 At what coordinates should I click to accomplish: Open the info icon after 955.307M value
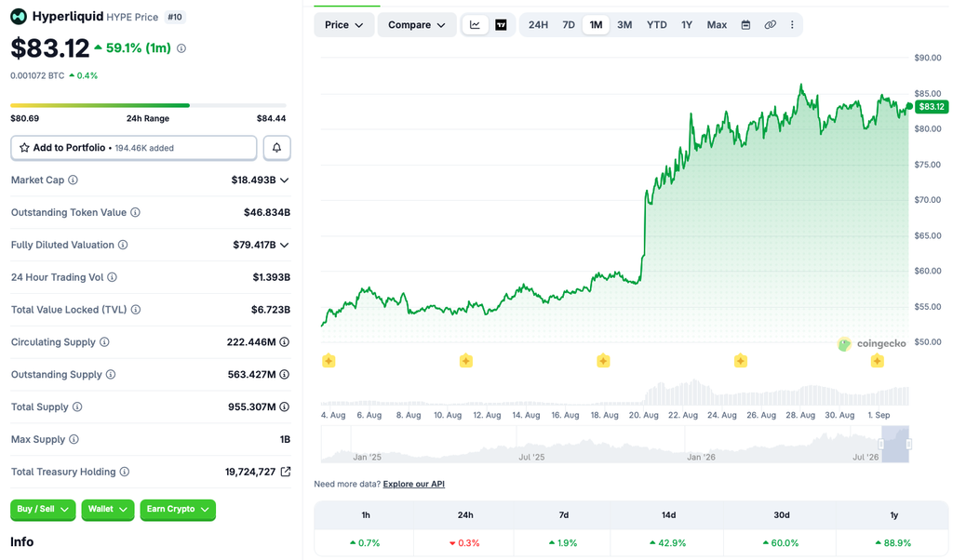point(285,407)
